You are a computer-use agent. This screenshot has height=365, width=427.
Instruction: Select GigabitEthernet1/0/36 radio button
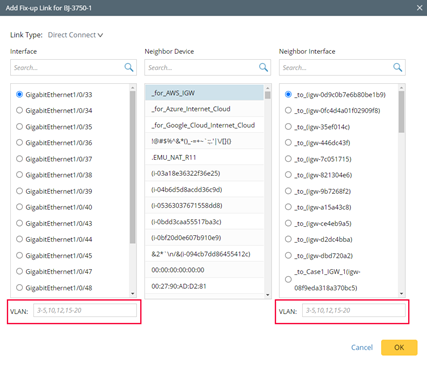click(19, 143)
